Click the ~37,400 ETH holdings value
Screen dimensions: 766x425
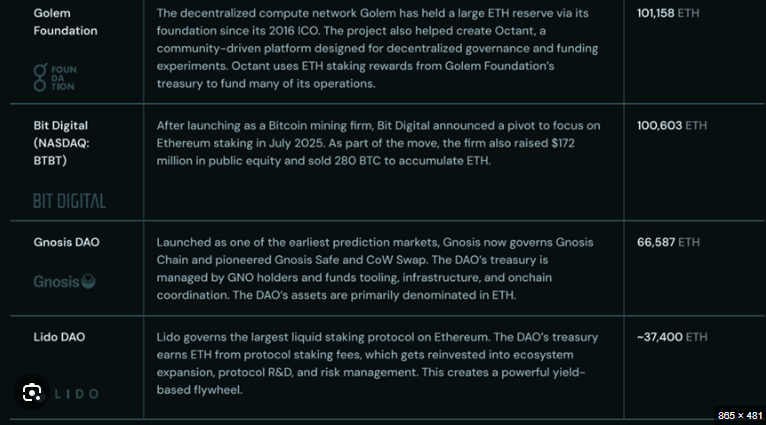click(672, 337)
